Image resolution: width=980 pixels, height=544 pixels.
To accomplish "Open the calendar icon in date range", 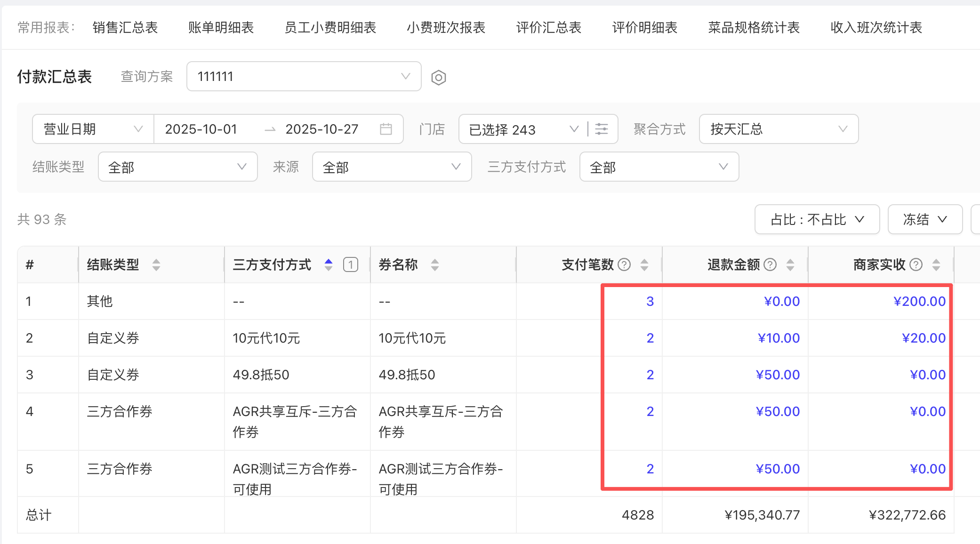I will pos(386,129).
